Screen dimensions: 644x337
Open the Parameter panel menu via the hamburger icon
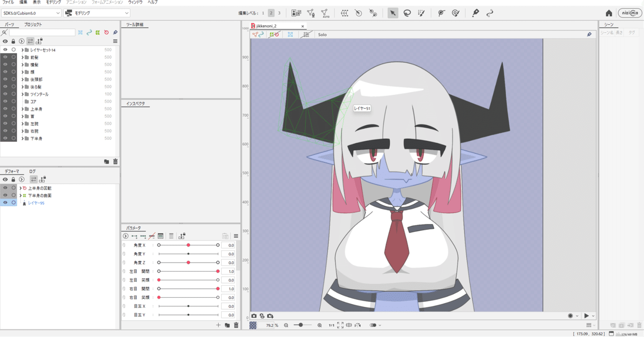tap(236, 235)
